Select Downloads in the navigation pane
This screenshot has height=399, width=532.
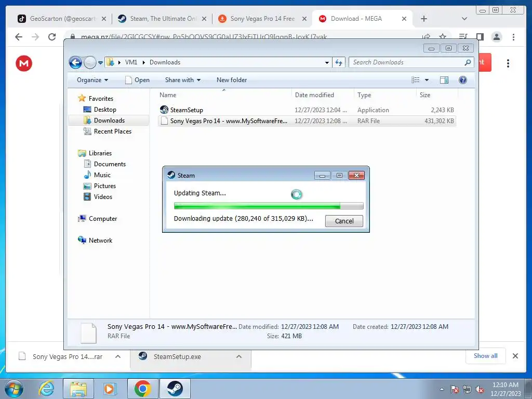pyautogui.click(x=109, y=121)
